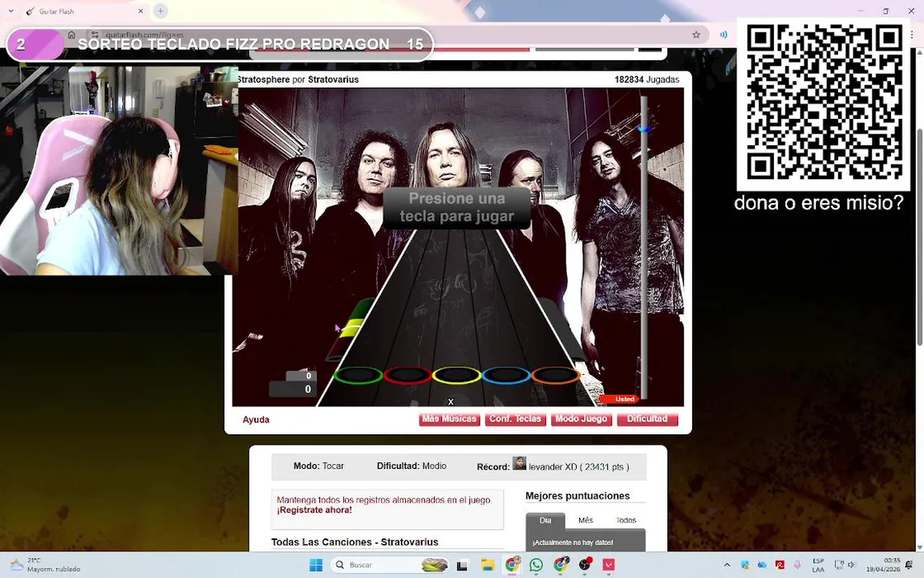Open the weather widget on taskbar

click(x=46, y=565)
